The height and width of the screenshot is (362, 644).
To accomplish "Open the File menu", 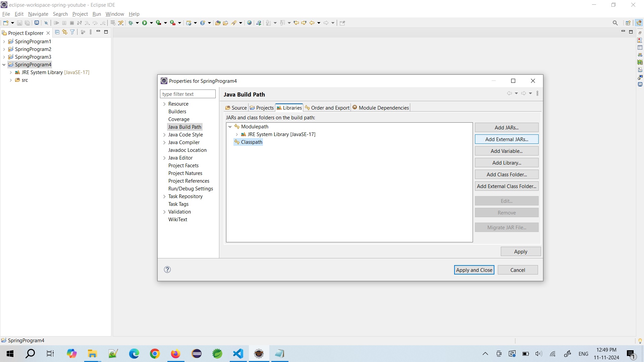I will (x=6, y=14).
